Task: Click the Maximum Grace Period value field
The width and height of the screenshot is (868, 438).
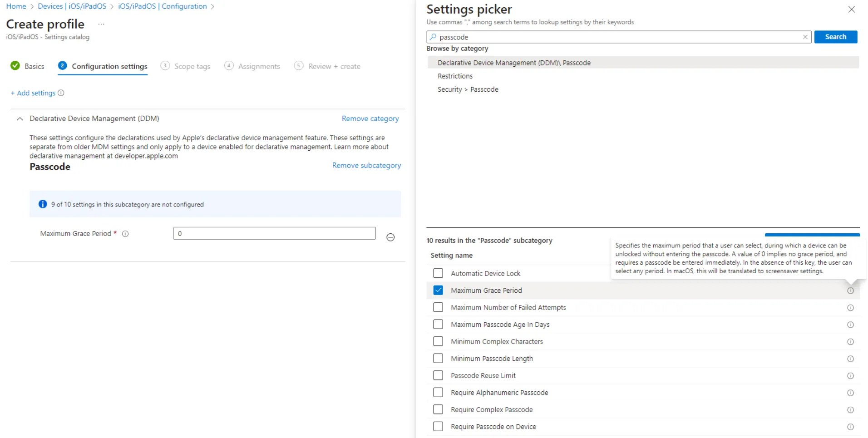Action: 274,233
